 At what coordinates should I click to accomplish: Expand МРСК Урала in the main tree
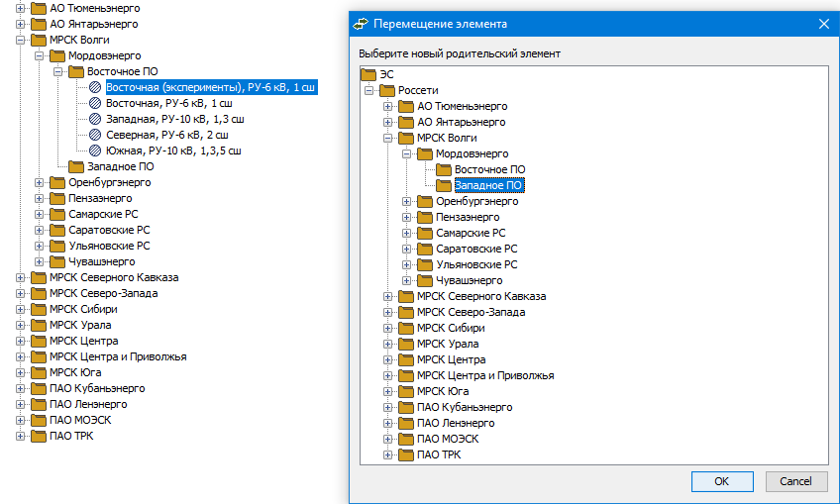click(21, 325)
